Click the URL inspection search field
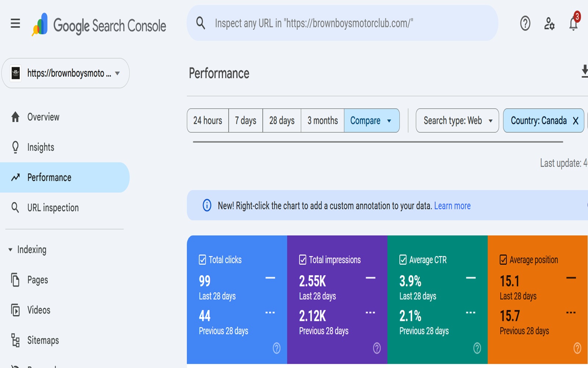Image resolution: width=588 pixels, height=368 pixels. 342,24
